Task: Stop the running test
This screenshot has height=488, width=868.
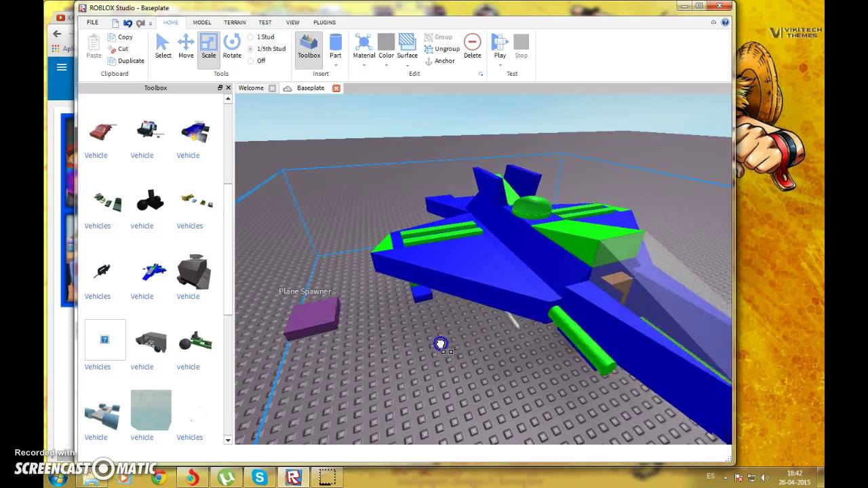Action: [x=521, y=46]
